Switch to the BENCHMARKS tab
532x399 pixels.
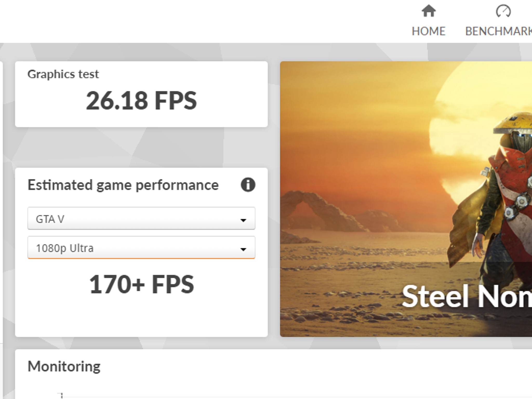point(498,31)
